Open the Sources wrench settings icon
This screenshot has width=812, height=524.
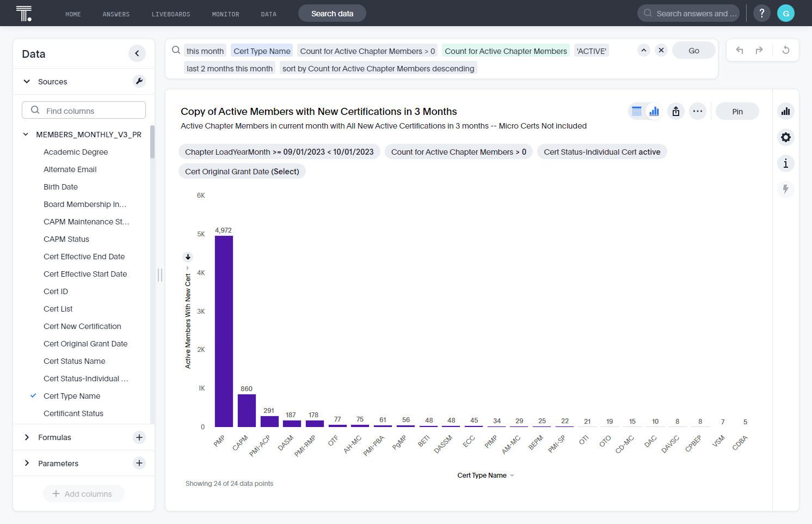pos(139,81)
